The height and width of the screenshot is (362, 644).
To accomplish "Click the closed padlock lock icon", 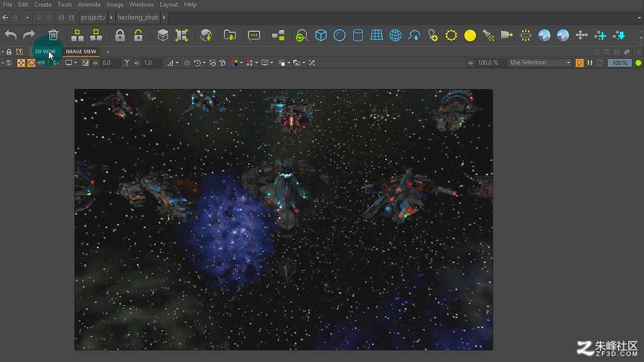I will 120,35.
